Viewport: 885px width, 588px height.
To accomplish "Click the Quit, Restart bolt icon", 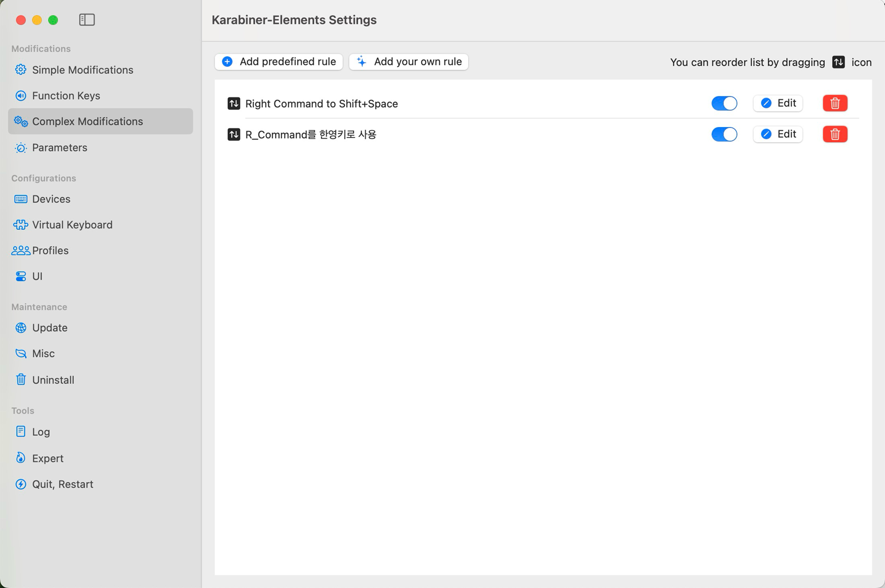I will click(21, 484).
